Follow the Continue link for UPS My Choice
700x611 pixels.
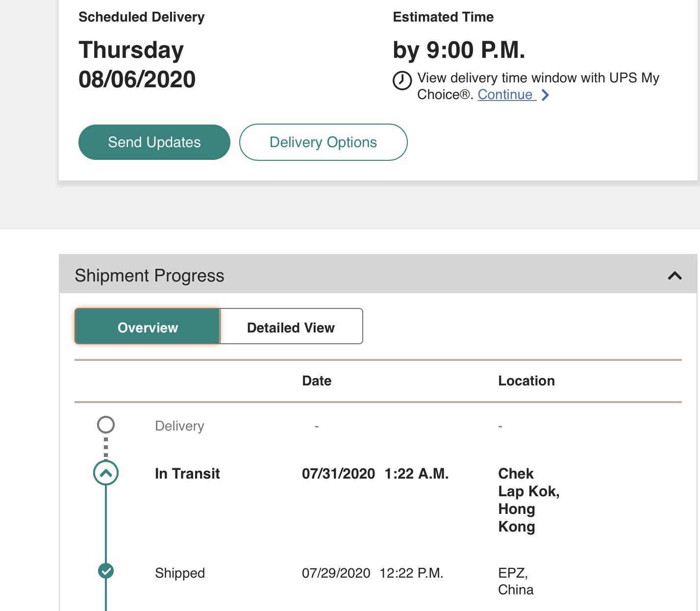505,95
